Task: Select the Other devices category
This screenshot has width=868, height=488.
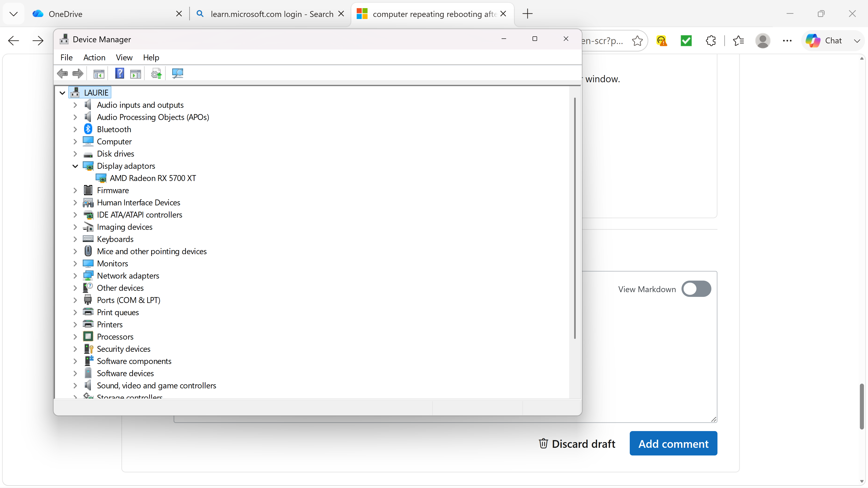Action: coord(120,288)
